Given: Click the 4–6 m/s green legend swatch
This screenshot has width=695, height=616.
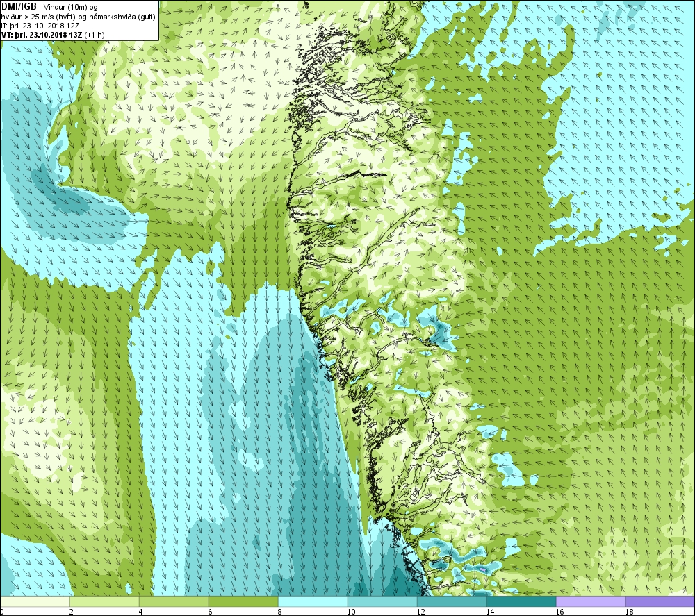Looking at the screenshot, I should coord(174,601).
